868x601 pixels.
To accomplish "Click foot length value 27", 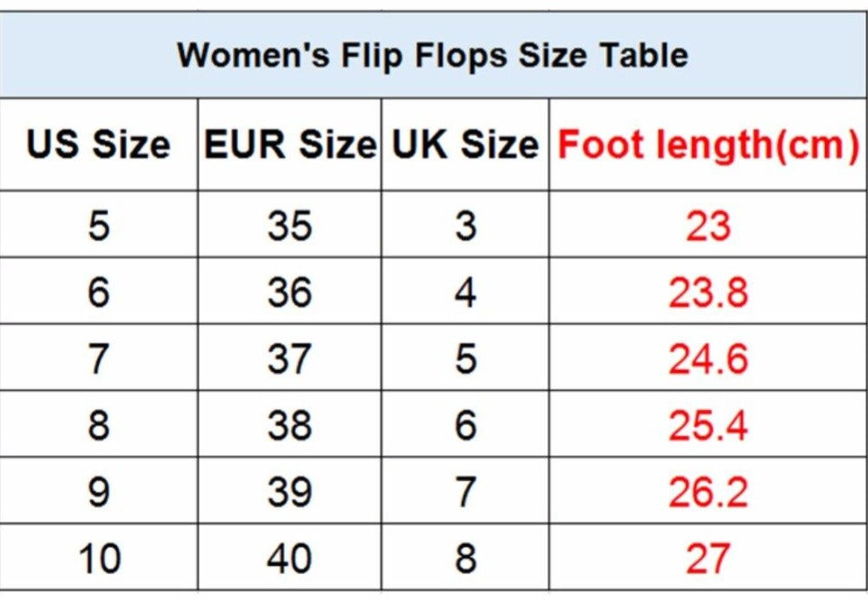I will (x=708, y=558).
